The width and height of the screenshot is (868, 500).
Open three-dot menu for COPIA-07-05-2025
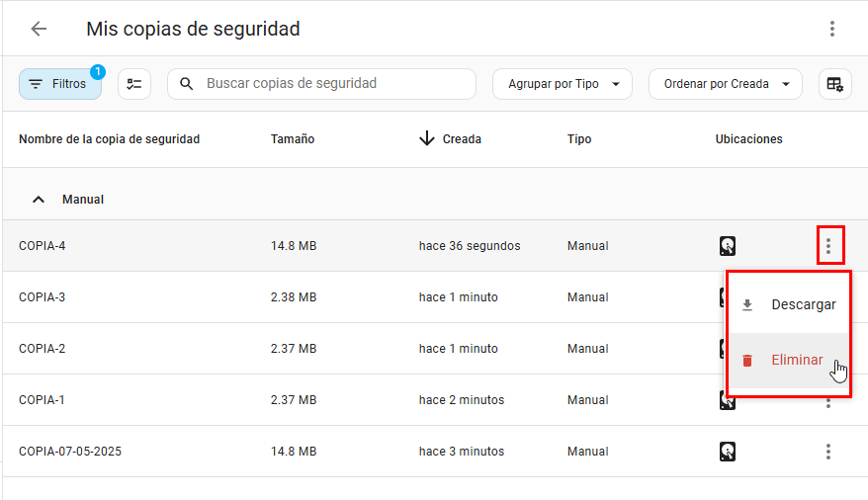coord(828,452)
